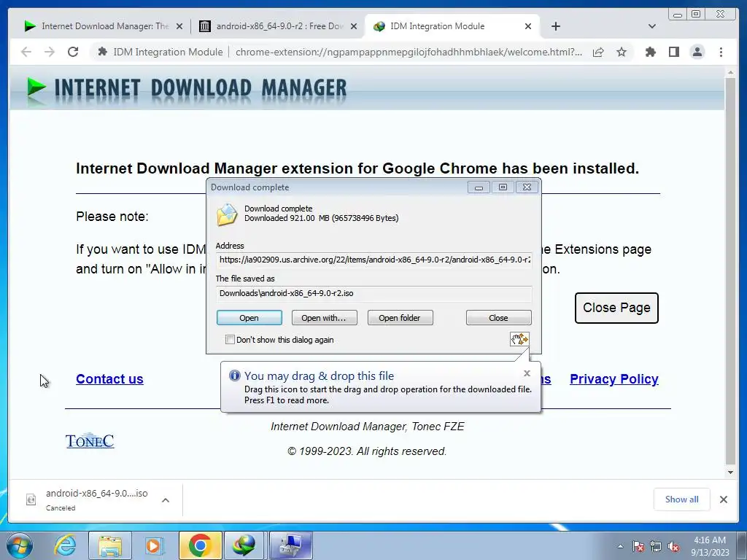Screen dimensions: 747x560
Task: Click the Close Page button
Action: click(x=616, y=308)
